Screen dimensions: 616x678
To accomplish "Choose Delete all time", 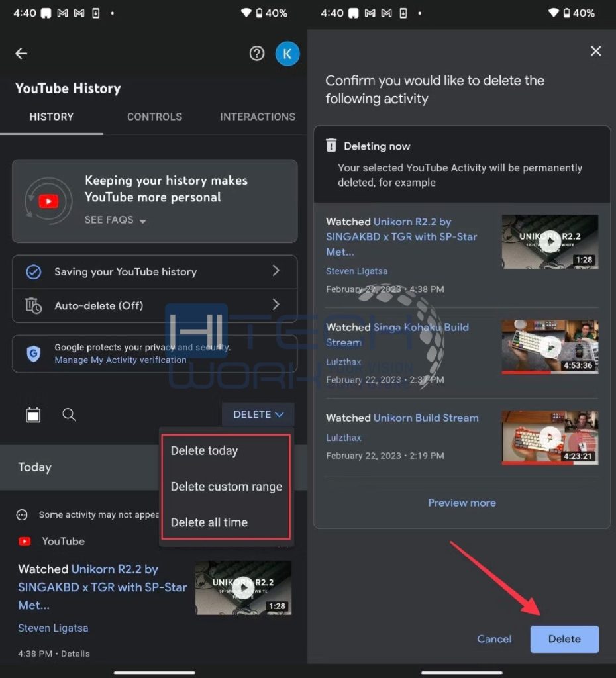I will 209,522.
